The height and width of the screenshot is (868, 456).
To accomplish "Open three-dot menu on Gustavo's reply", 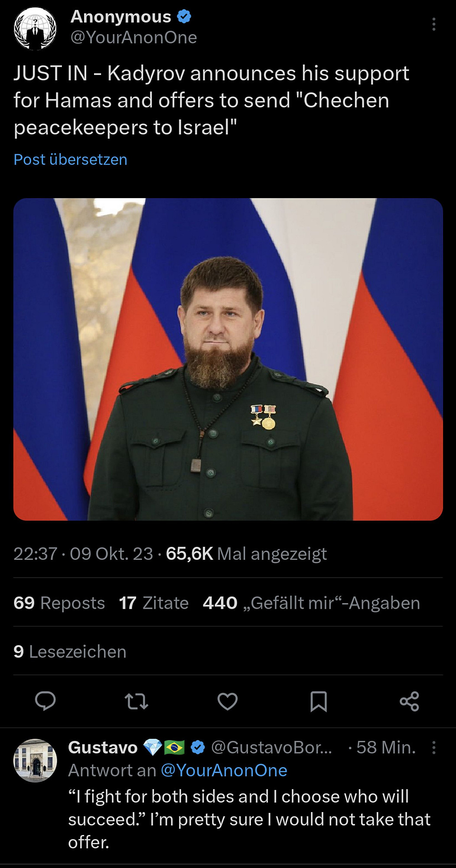I will [433, 747].
